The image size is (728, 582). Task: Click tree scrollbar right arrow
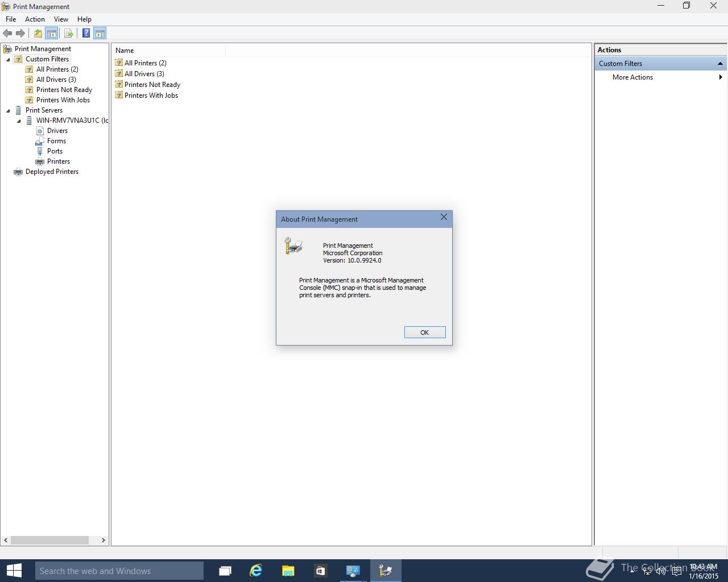click(x=103, y=540)
